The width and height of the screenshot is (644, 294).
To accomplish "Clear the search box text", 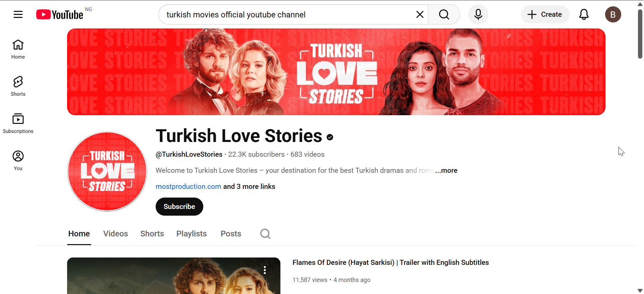I will point(420,14).
